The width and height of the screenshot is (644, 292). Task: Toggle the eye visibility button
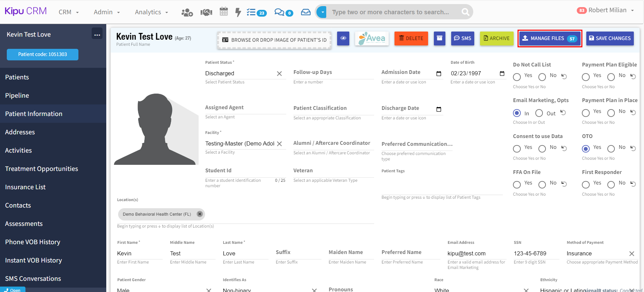(343, 38)
